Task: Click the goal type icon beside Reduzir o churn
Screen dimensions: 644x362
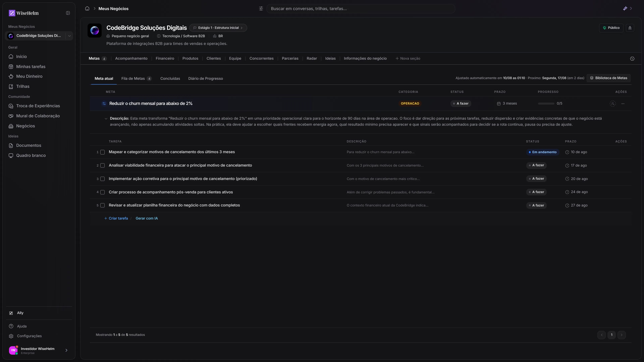Action: (104, 104)
